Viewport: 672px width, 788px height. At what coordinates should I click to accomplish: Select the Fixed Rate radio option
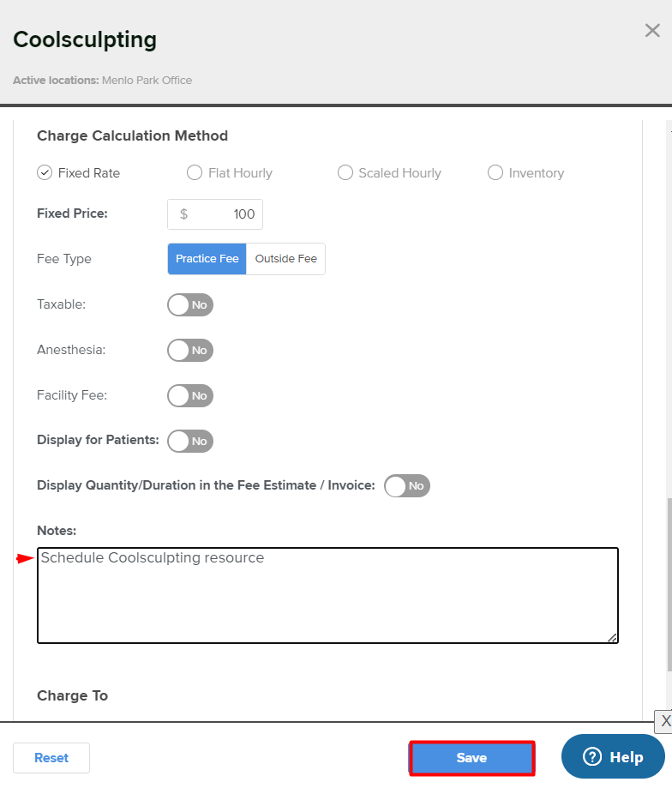click(x=45, y=173)
